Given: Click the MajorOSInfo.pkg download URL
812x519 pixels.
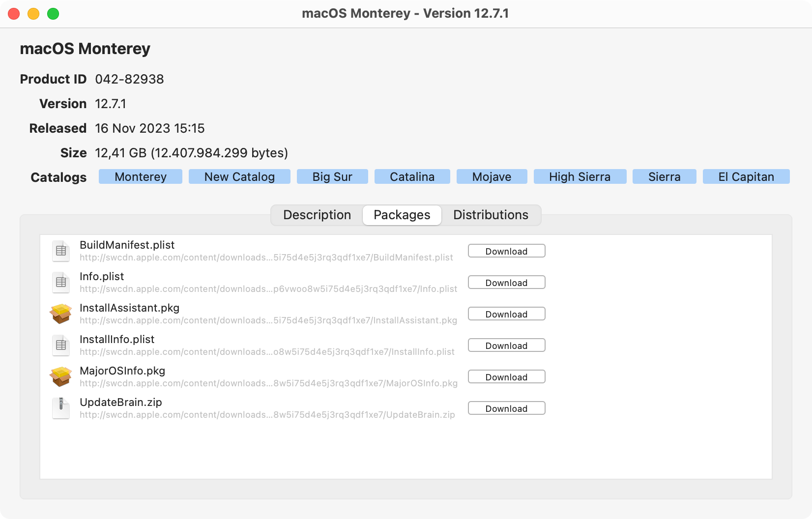Looking at the screenshot, I should 268,383.
